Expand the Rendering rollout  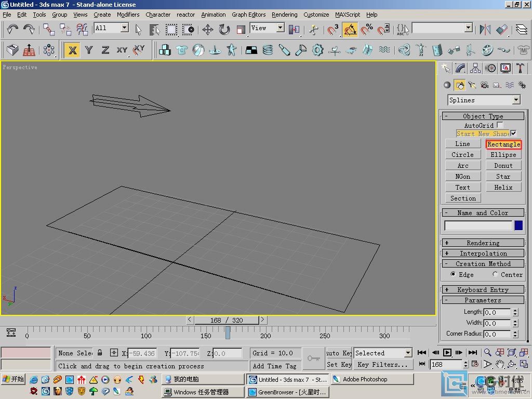point(483,243)
